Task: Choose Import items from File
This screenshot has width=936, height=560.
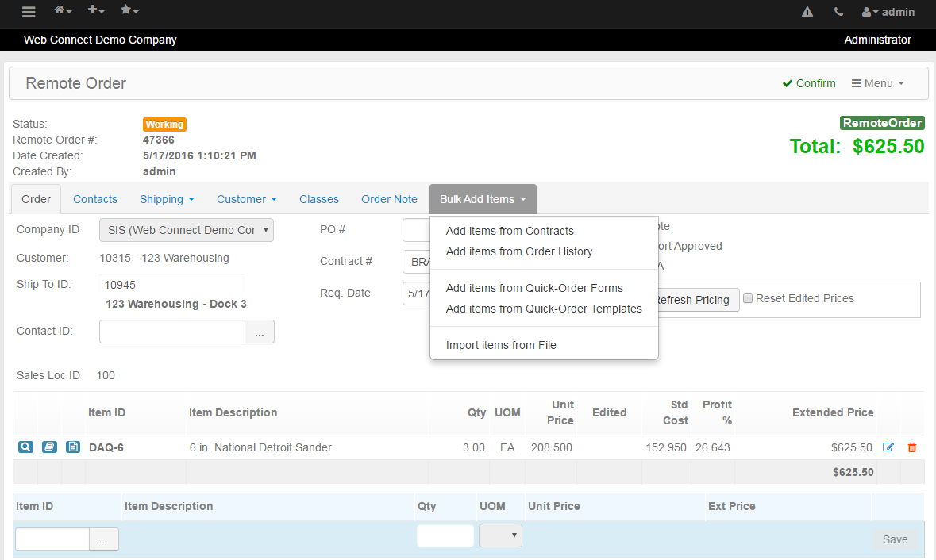Action: [501, 345]
